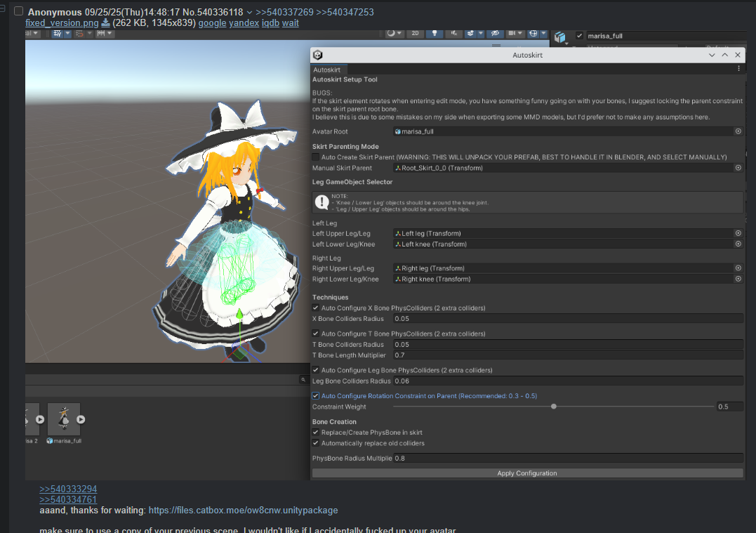This screenshot has width=756, height=533.
Task: Click the inspector prefab cube icon
Action: pos(559,37)
